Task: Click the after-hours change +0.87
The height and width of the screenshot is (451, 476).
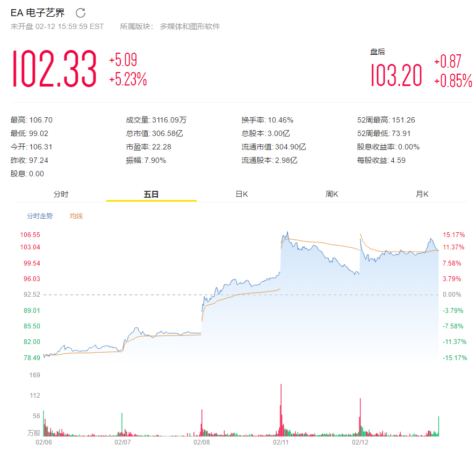Action: (448, 61)
